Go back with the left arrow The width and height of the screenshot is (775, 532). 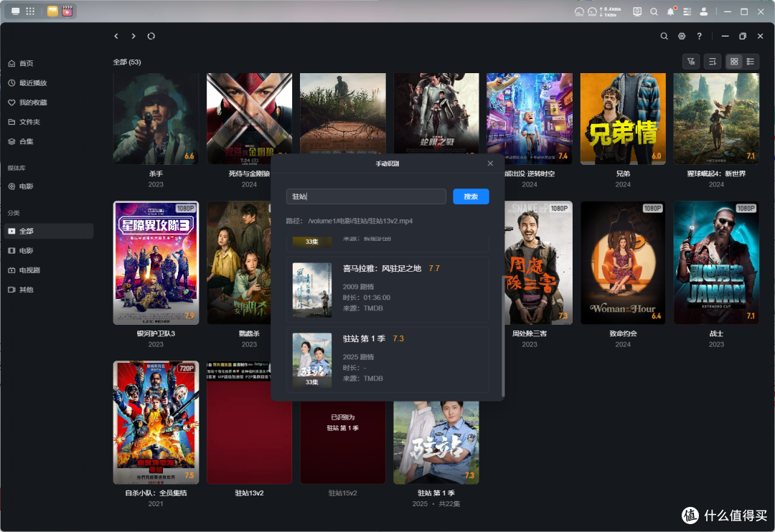(x=116, y=36)
